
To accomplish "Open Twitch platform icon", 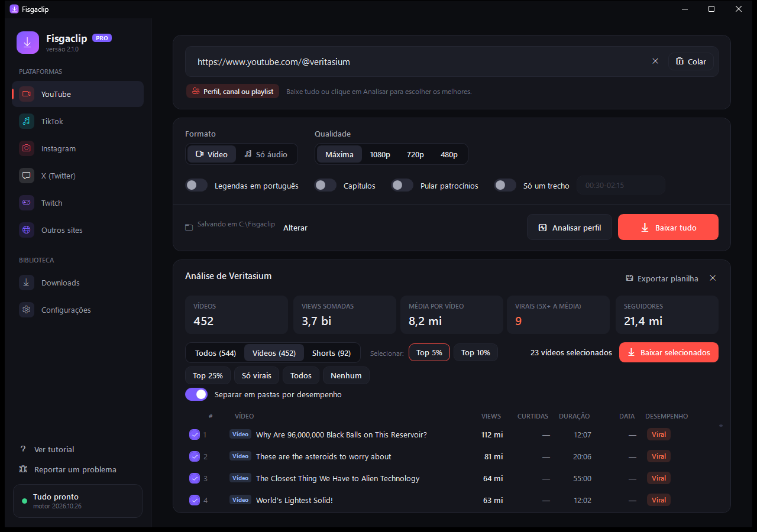I will (26, 203).
